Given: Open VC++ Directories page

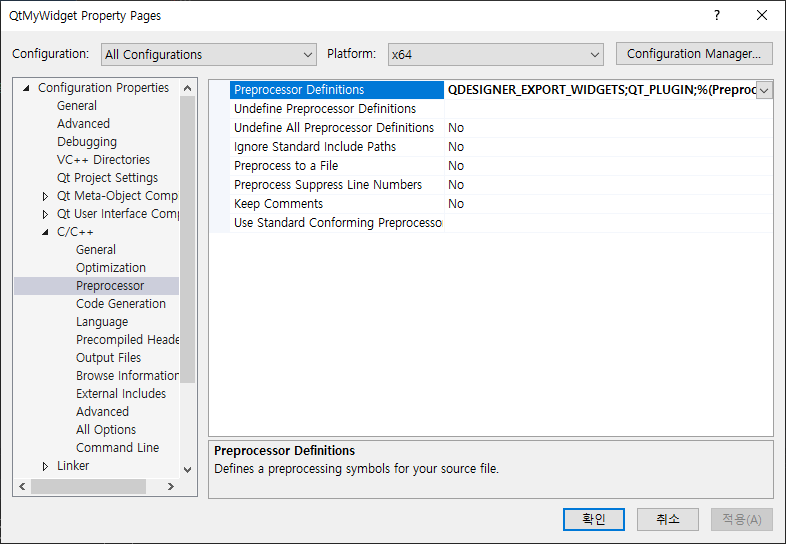Looking at the screenshot, I should click(x=103, y=160).
